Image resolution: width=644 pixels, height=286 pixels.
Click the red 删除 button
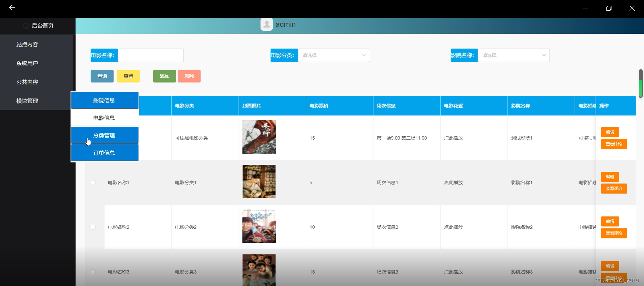pyautogui.click(x=189, y=76)
